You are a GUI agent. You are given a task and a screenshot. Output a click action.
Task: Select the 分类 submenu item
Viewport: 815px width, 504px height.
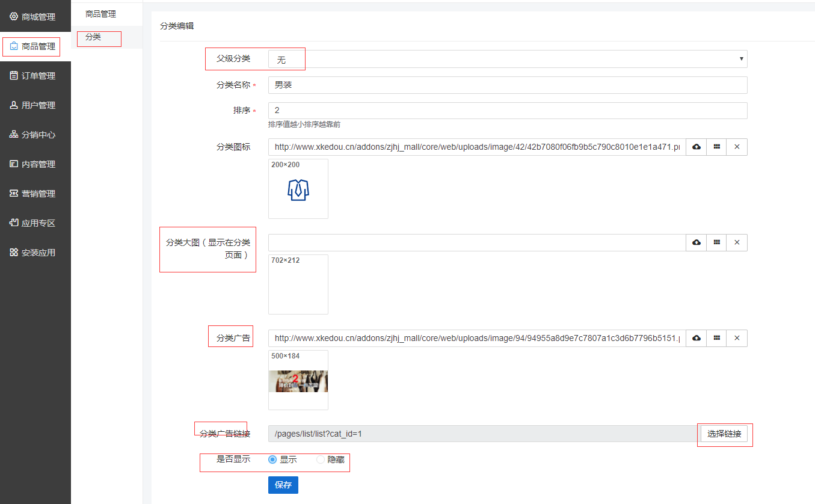(93, 37)
